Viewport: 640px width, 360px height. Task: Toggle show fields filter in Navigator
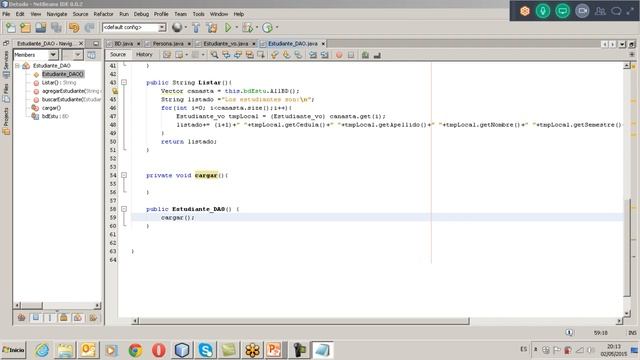point(36,317)
